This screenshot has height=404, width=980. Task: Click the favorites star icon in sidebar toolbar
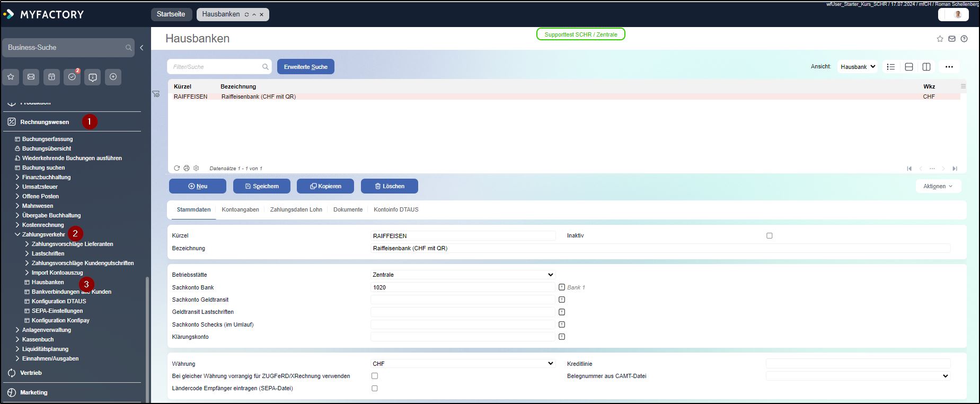(x=11, y=77)
